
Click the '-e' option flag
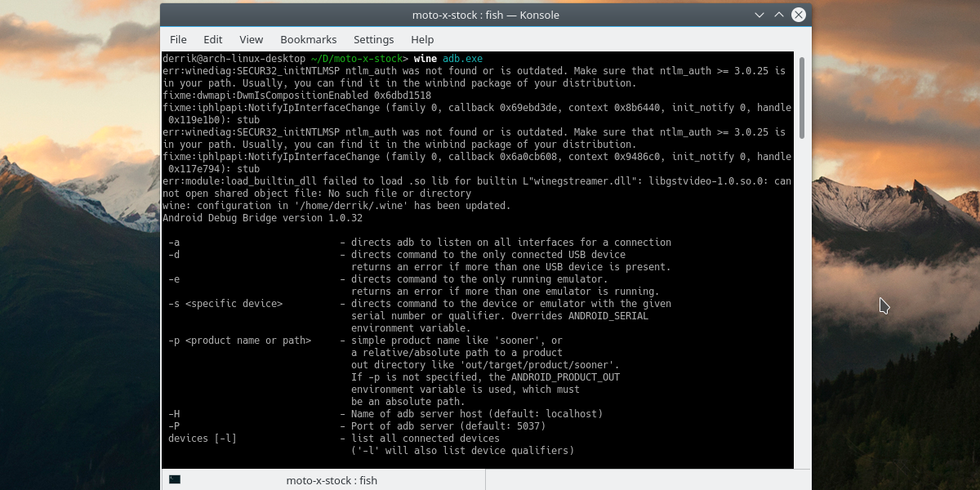174,279
